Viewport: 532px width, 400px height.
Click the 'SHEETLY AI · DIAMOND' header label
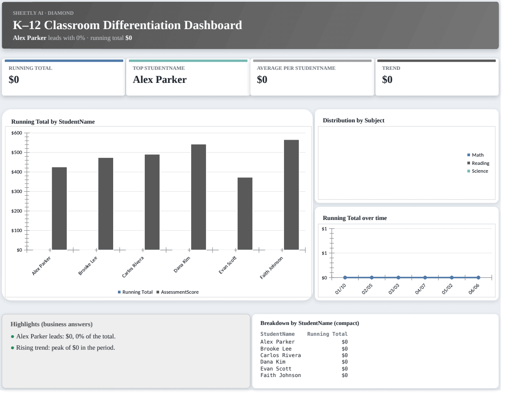[43, 13]
